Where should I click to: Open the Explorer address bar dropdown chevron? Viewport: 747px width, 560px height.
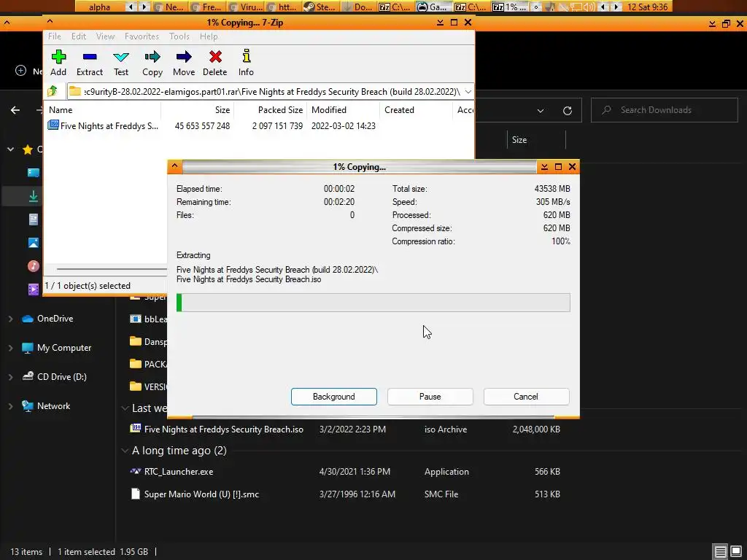[x=541, y=111]
